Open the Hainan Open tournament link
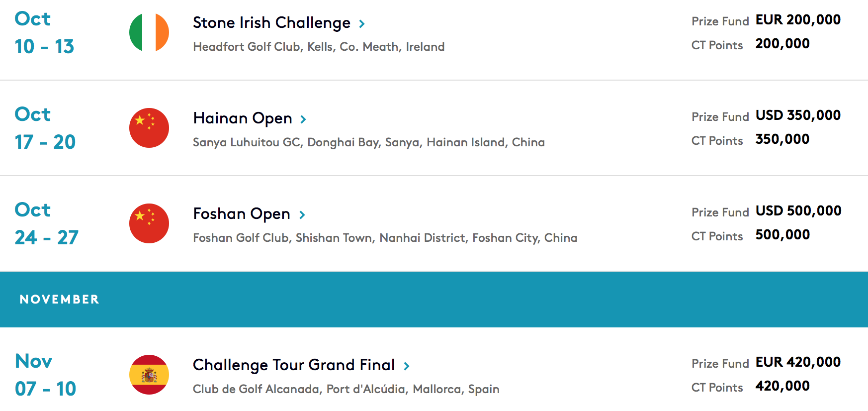 tap(243, 118)
